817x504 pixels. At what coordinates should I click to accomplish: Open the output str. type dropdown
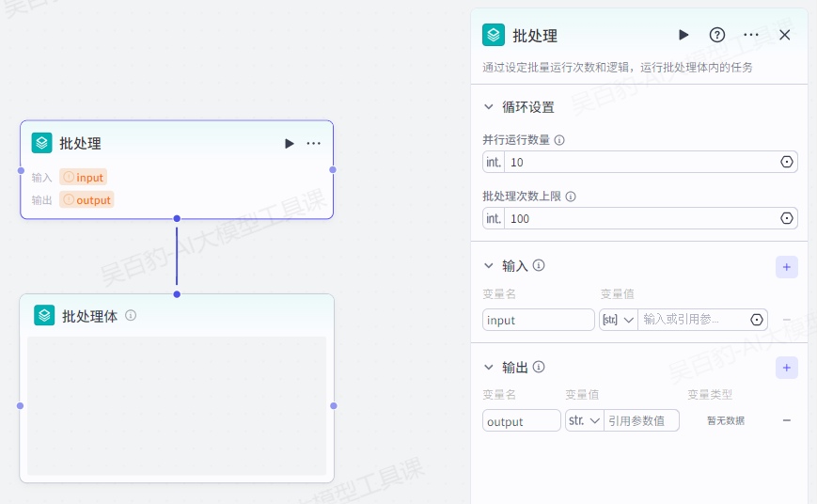[x=585, y=420]
